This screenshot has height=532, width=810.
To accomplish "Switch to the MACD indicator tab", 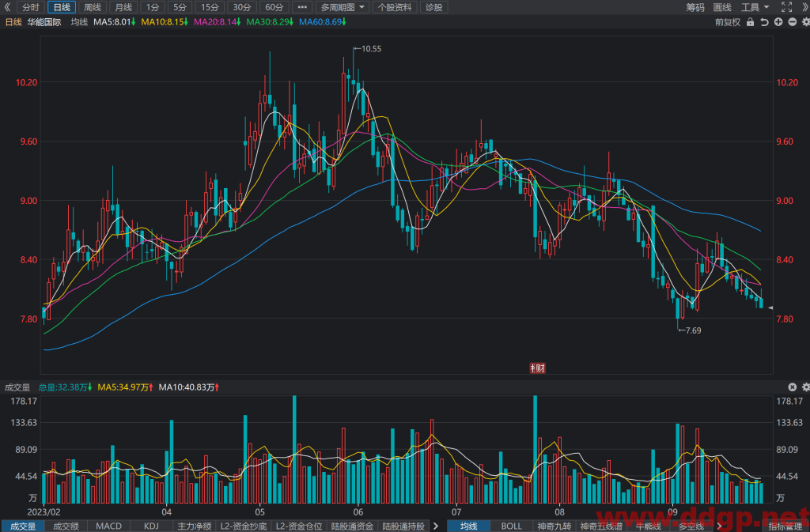I will click(108, 526).
